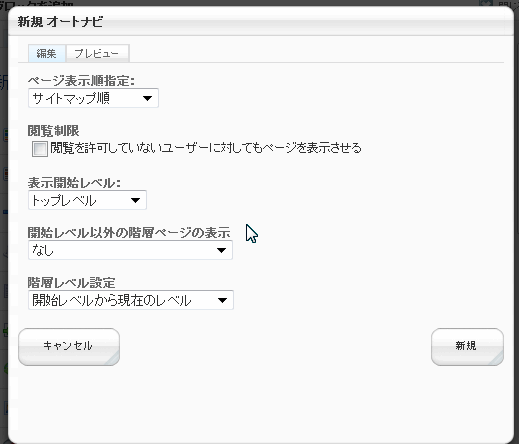This screenshot has height=444, width=519.
Task: Click the ページ表示順指定: label
Action: 81,81
